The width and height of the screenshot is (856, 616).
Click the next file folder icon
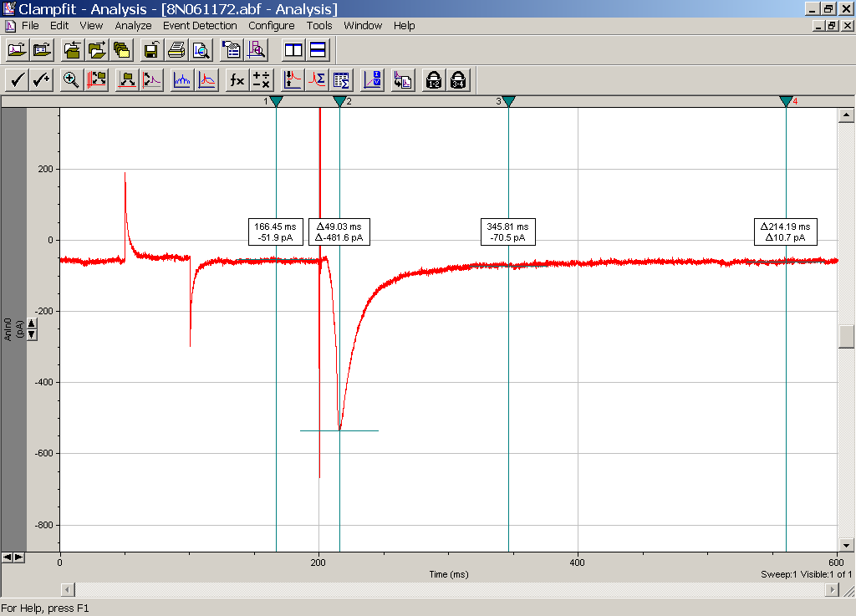point(97,50)
